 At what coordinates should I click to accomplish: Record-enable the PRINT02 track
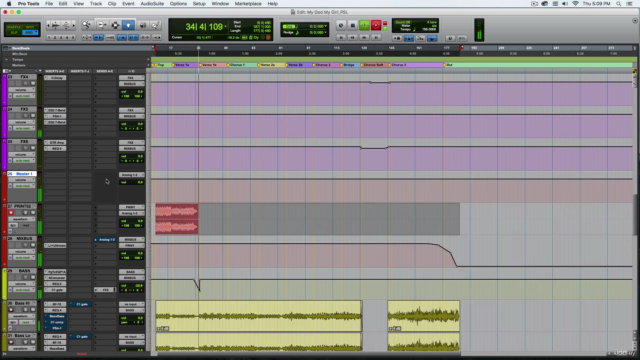(11, 213)
